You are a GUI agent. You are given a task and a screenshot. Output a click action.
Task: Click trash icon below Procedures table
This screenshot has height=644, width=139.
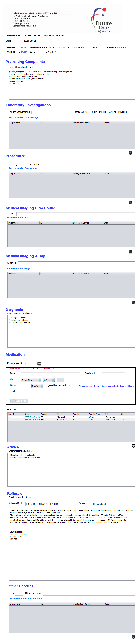pyautogui.click(x=130, y=202)
